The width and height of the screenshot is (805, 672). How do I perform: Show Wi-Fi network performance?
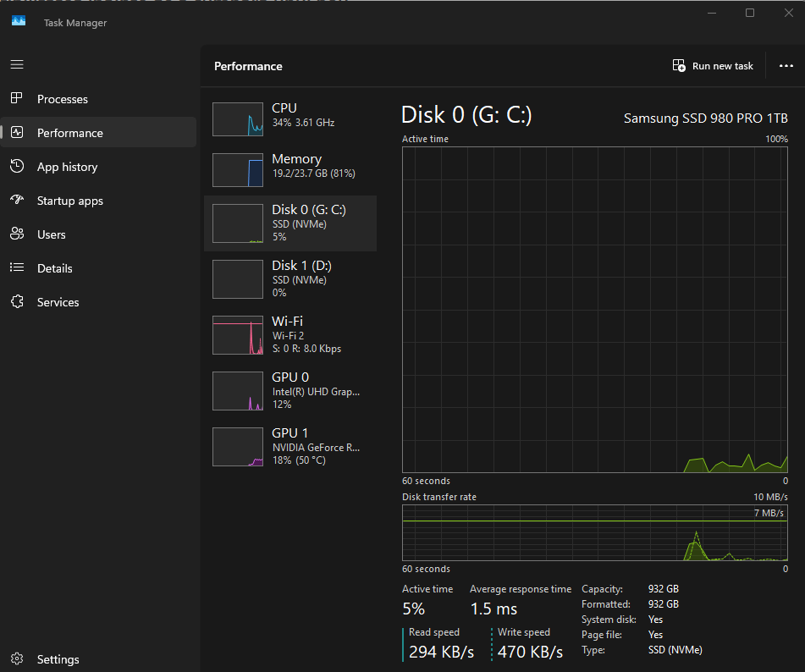pos(290,334)
